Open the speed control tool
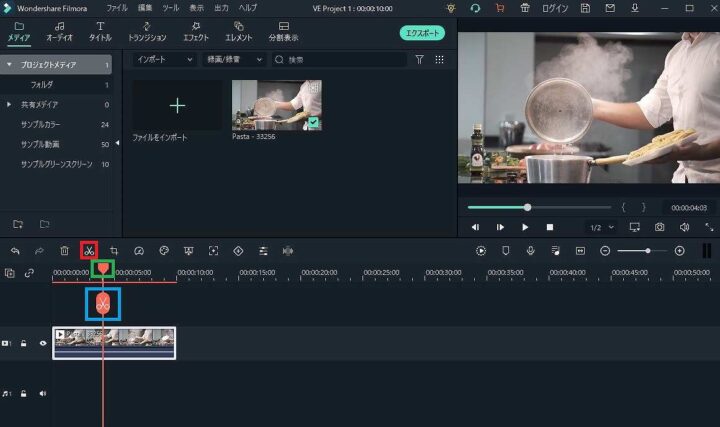This screenshot has height=427, width=720. [x=139, y=251]
